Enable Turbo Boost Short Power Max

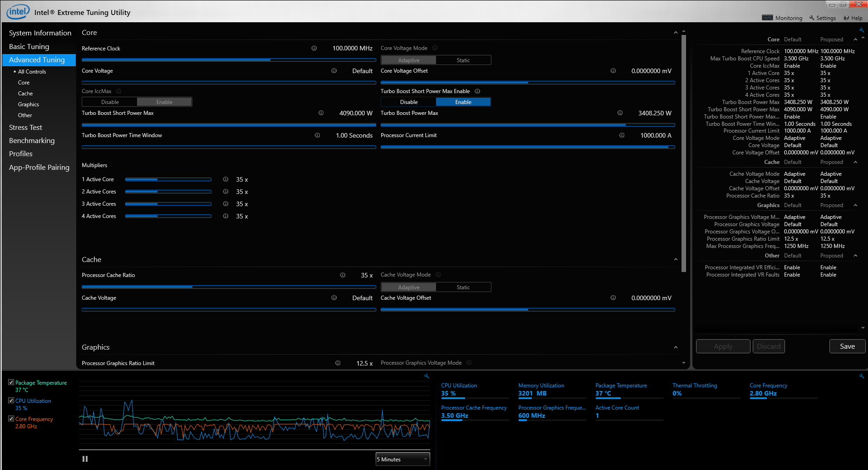pos(463,102)
